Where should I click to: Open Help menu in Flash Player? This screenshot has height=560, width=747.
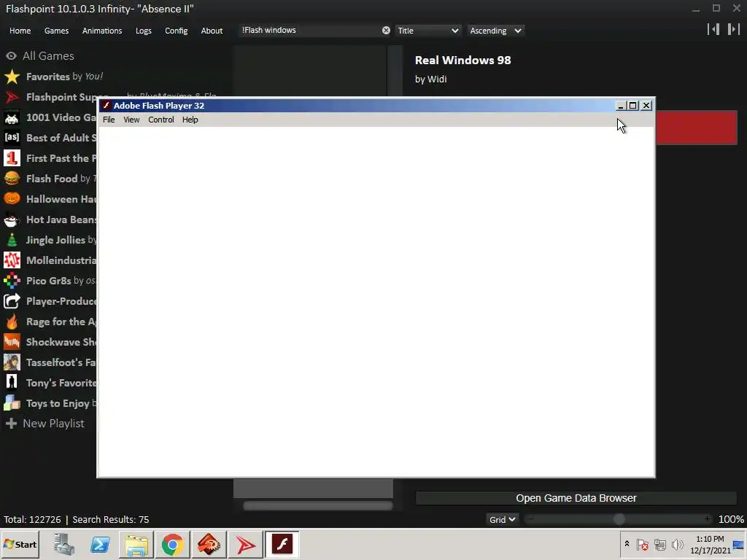[x=190, y=120]
